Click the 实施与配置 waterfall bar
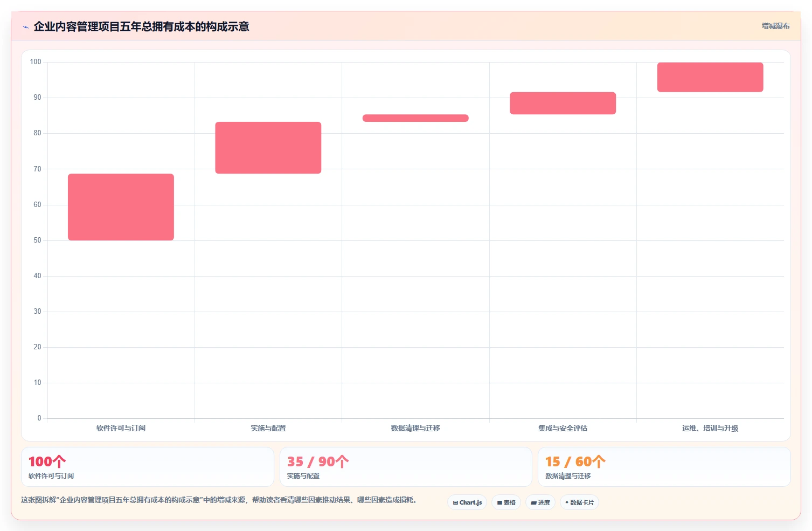The height and width of the screenshot is (531, 812). [268, 148]
